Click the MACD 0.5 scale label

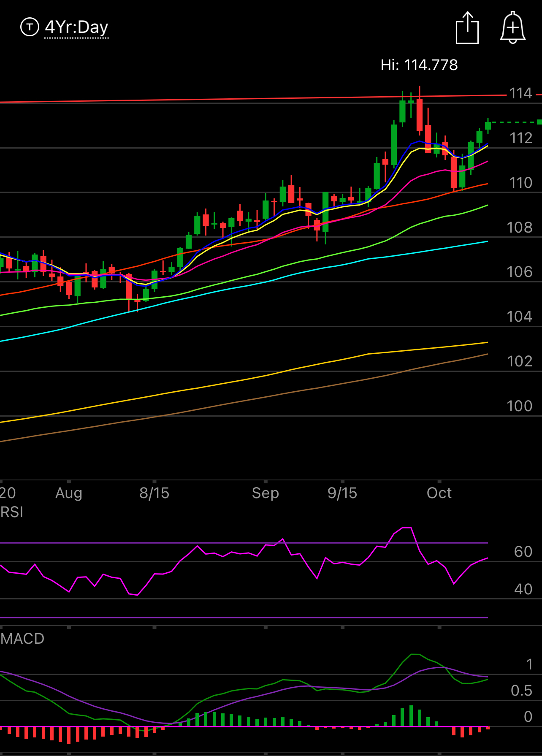(x=522, y=691)
